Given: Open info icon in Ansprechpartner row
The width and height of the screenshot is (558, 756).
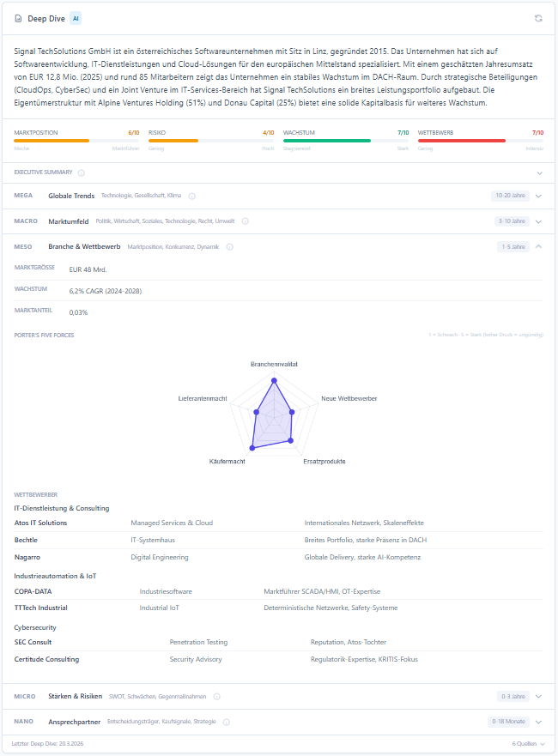Looking at the screenshot, I should click(226, 722).
